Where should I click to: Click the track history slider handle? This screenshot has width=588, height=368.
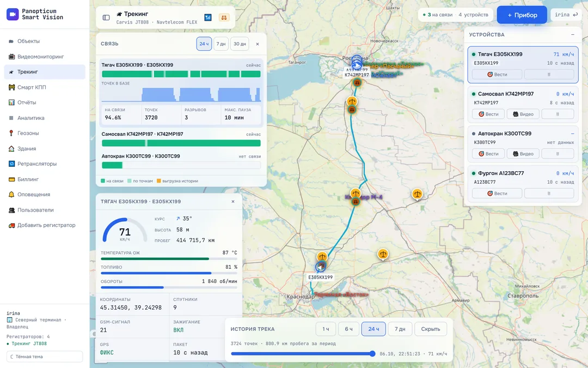click(x=372, y=353)
